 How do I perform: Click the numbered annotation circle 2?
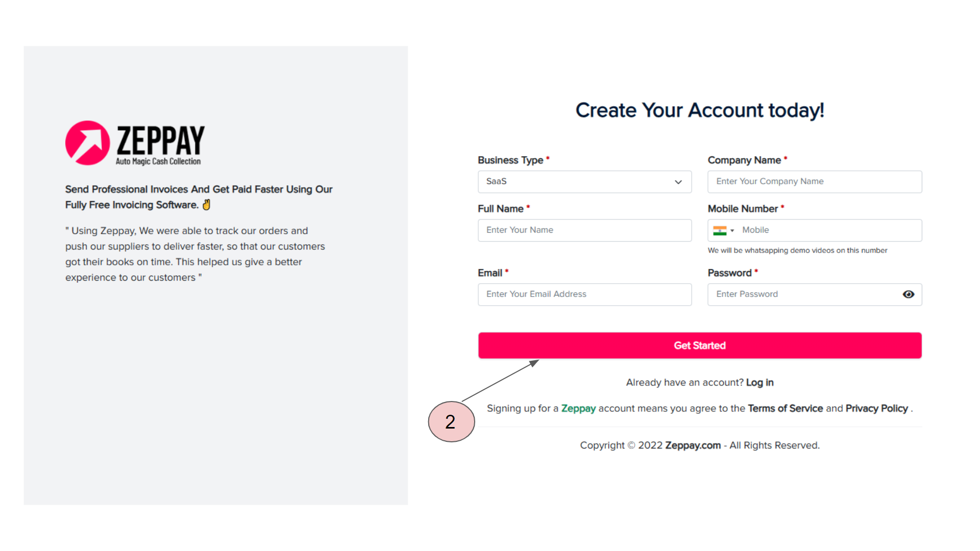point(451,421)
